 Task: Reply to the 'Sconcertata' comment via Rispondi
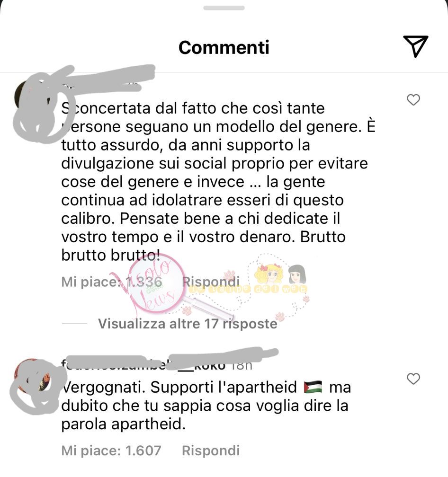pos(211,282)
